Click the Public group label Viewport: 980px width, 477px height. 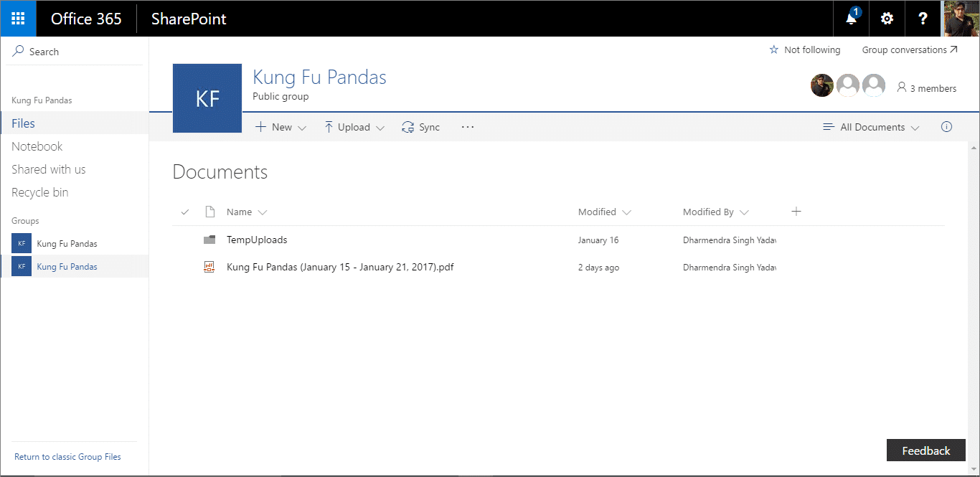click(x=281, y=96)
